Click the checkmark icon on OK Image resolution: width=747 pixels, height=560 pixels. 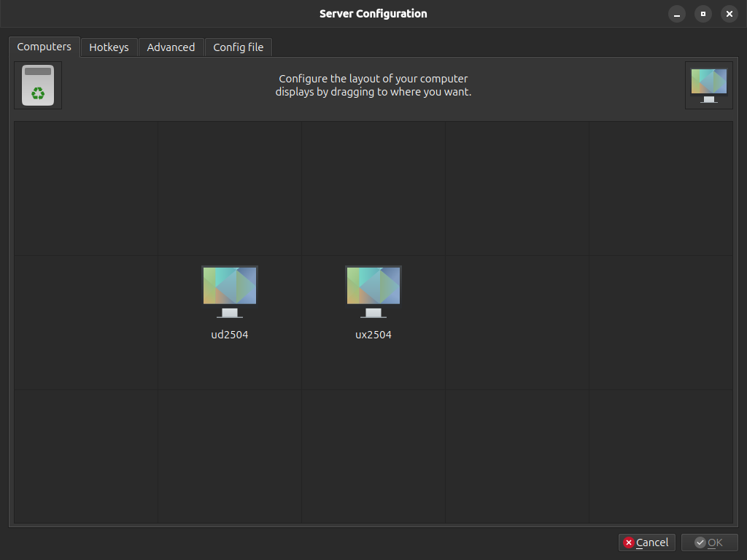pyautogui.click(x=698, y=542)
